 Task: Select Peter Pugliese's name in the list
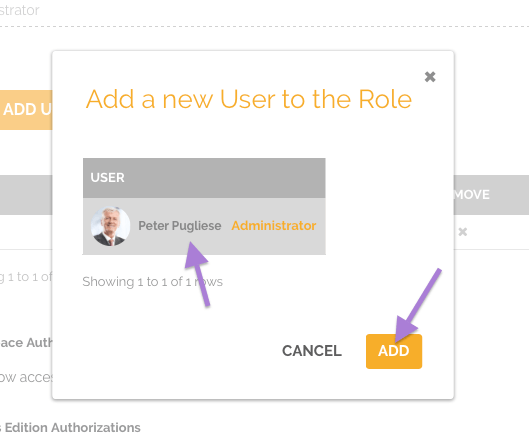click(179, 226)
